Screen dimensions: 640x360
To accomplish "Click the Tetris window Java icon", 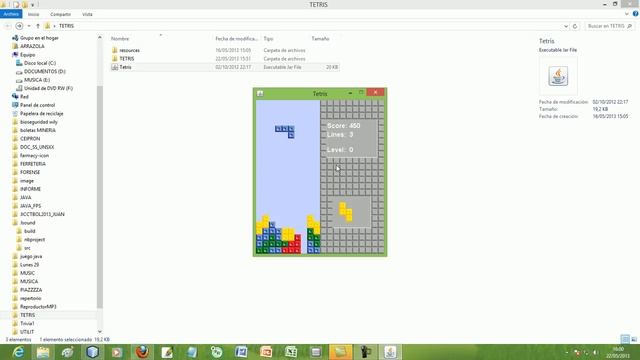I will pos(260,93).
